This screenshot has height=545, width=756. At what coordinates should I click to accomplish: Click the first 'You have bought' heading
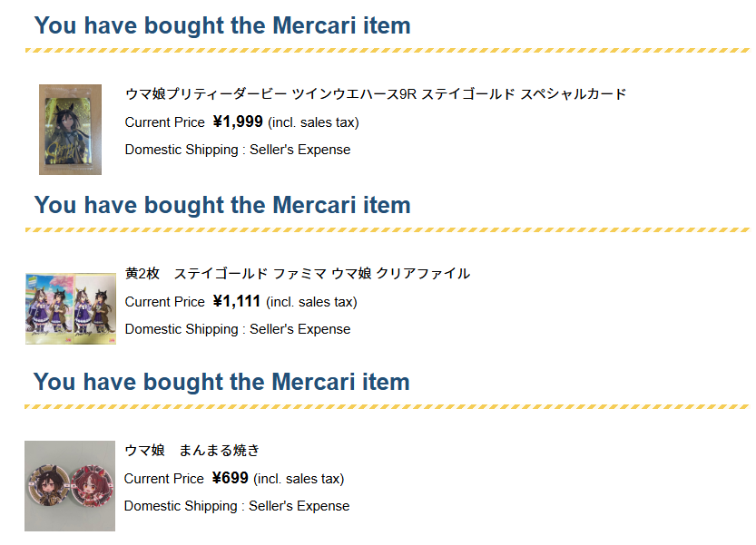pyautogui.click(x=222, y=25)
